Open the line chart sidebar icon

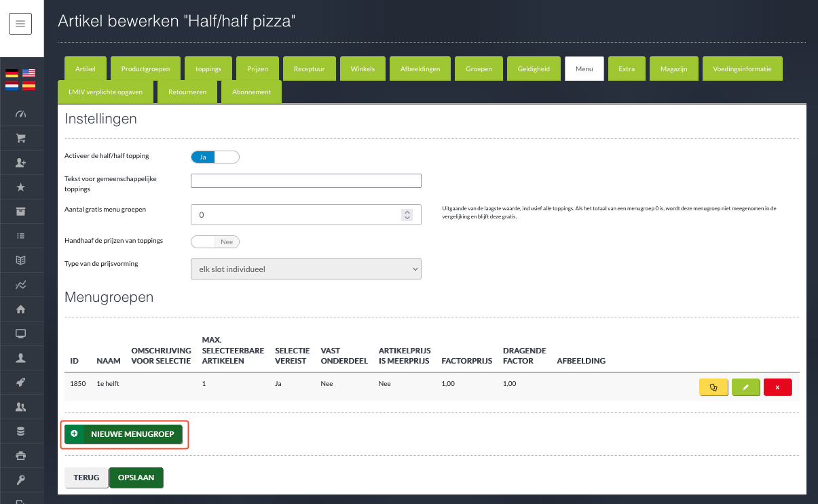[x=20, y=285]
